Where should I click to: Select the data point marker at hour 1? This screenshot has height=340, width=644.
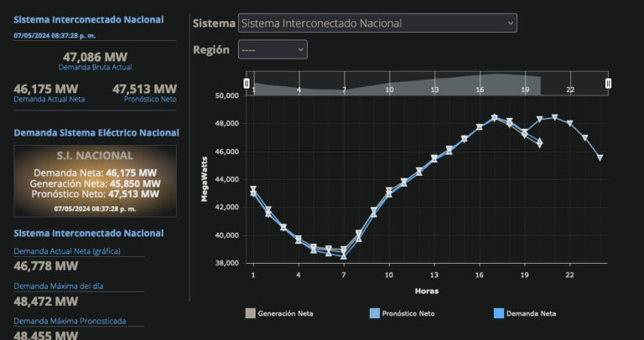pyautogui.click(x=253, y=191)
